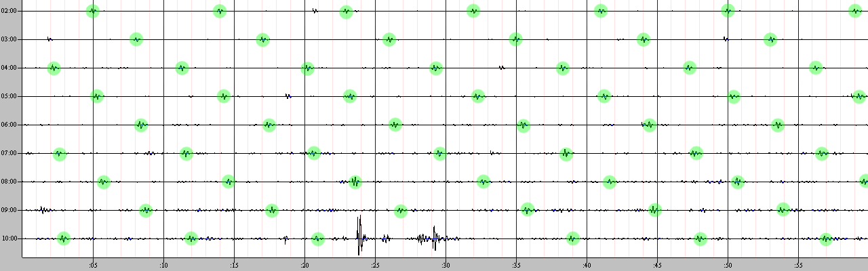Select the unmarked blip near :34 on the 04:00 trace
Image resolution: width=868 pixels, height=271 pixels.
click(x=502, y=67)
